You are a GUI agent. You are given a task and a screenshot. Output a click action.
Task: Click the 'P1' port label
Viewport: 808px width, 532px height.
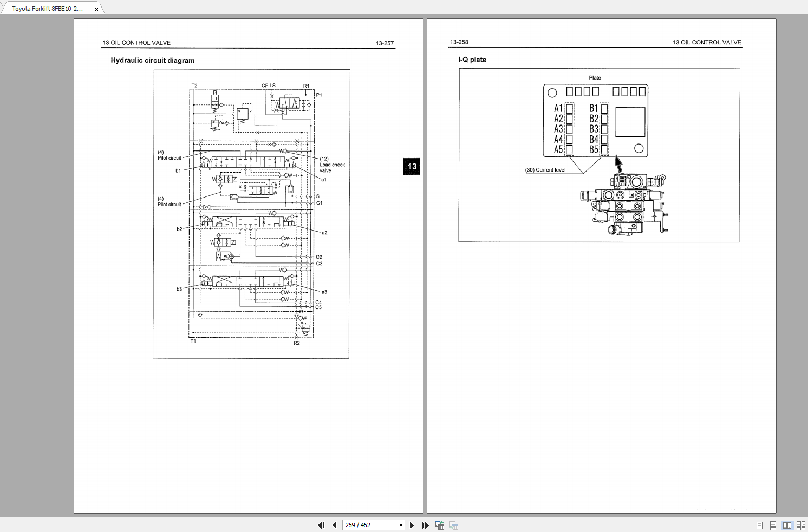coord(319,95)
